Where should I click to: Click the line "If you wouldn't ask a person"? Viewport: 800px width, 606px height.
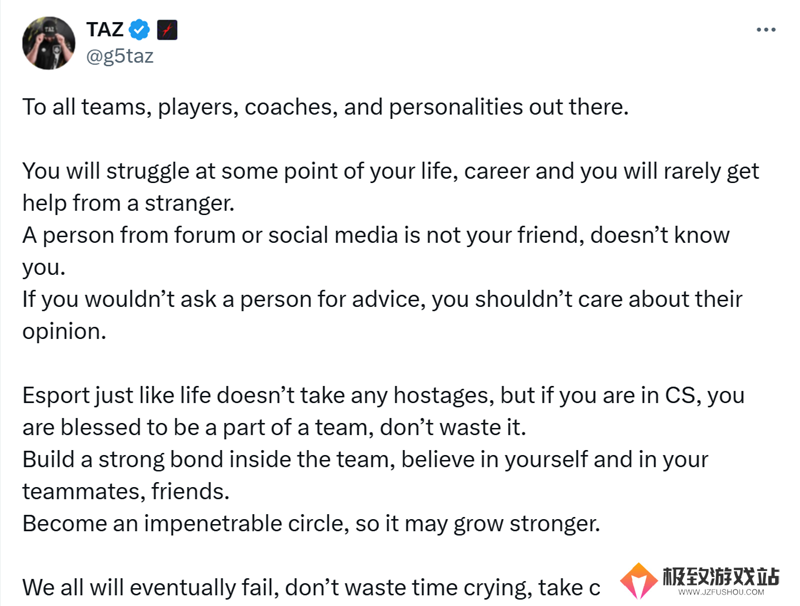tap(382, 299)
